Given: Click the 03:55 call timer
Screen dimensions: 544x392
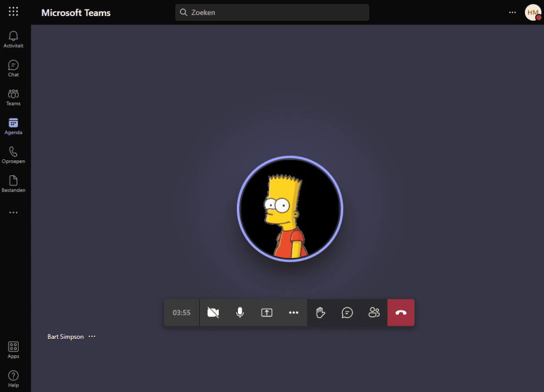Looking at the screenshot, I should (182, 312).
